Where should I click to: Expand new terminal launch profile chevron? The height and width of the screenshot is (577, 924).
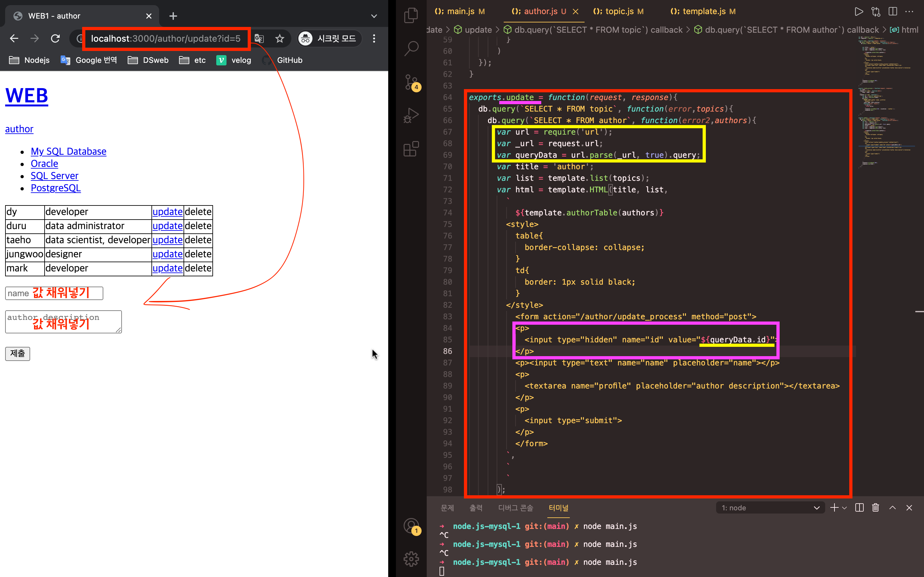click(x=844, y=507)
